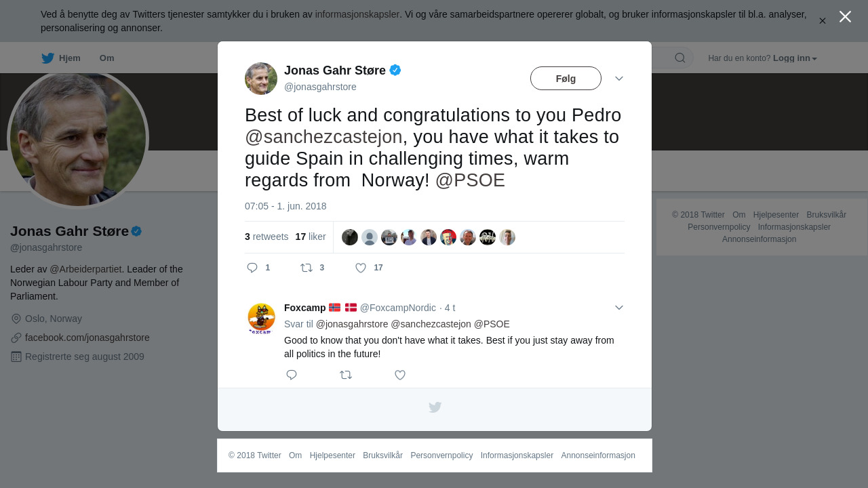
Task: View the 17 liker list
Action: point(311,237)
